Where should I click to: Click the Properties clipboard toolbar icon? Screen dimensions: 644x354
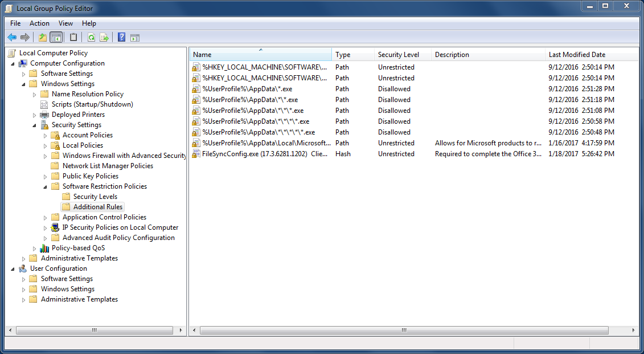coord(74,37)
